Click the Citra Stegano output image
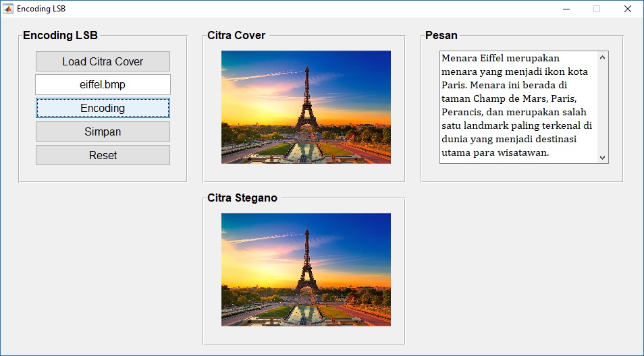Image resolution: width=644 pixels, height=356 pixels. pos(306,270)
